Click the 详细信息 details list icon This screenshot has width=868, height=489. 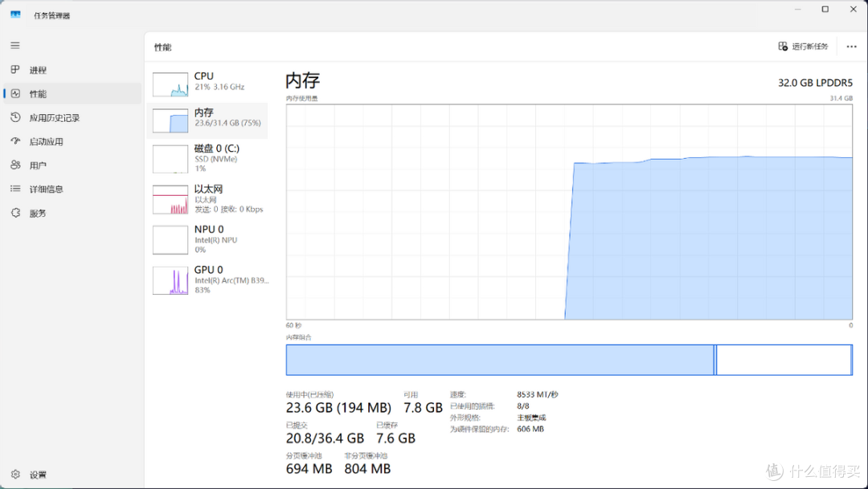click(x=15, y=189)
